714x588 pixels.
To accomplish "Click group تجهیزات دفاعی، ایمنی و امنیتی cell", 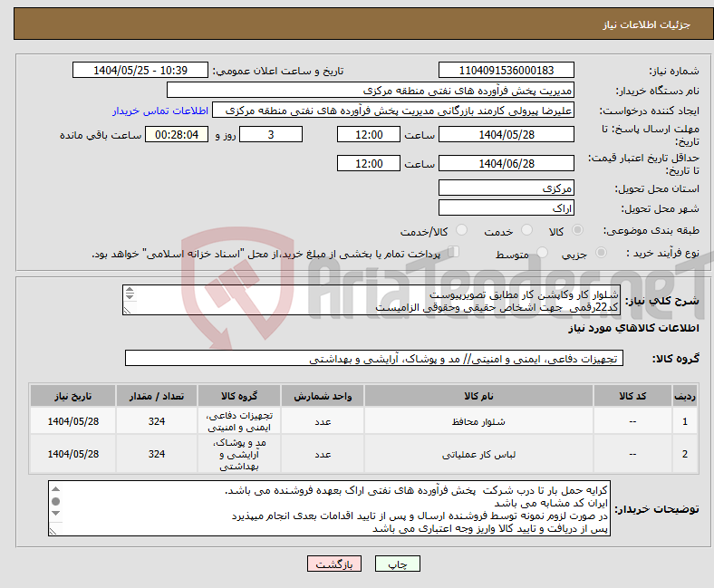I will [239, 421].
